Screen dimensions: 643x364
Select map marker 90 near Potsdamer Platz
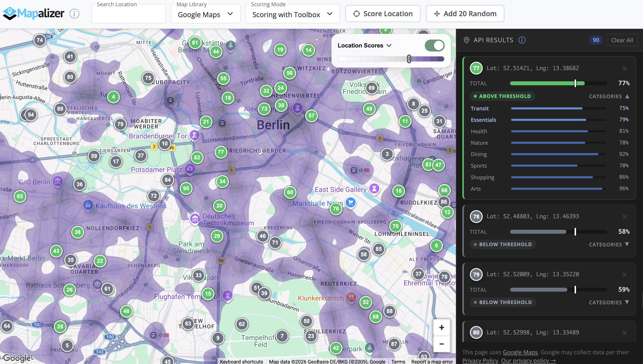[x=186, y=188]
